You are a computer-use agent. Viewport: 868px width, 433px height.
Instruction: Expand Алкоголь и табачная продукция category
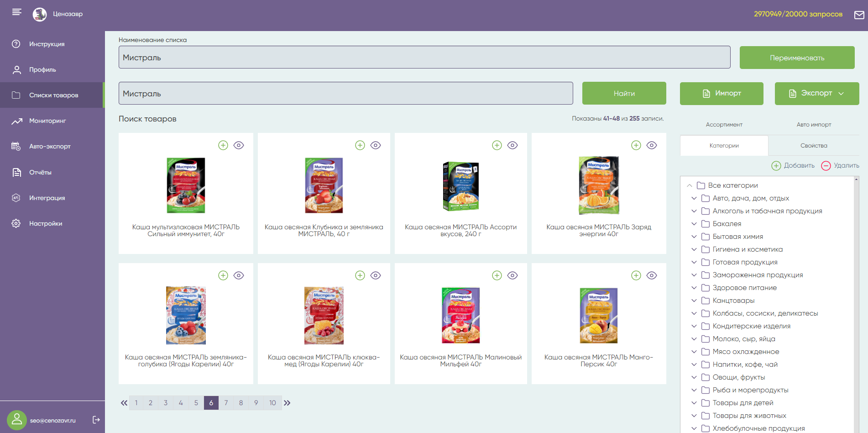point(694,211)
